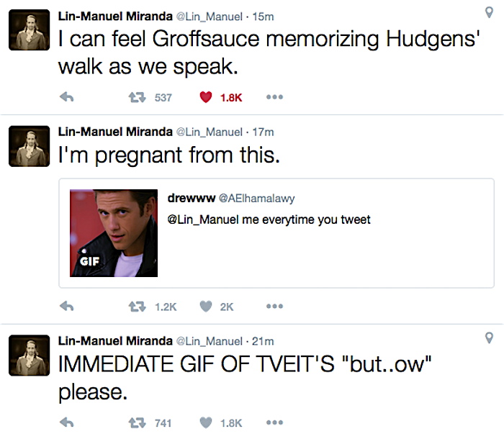Open more options on Groffsauce tweet
Viewport: 504px width, 439px height.
point(274,97)
